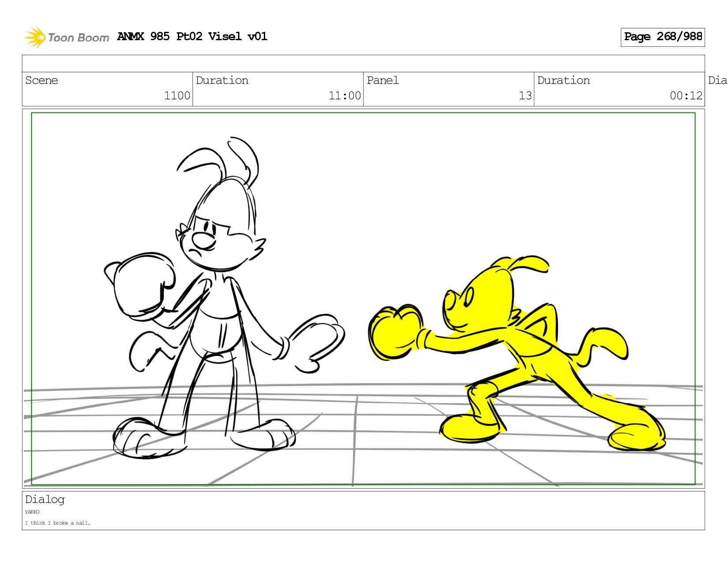Click the scene duration value '11:00'

pyautogui.click(x=345, y=96)
